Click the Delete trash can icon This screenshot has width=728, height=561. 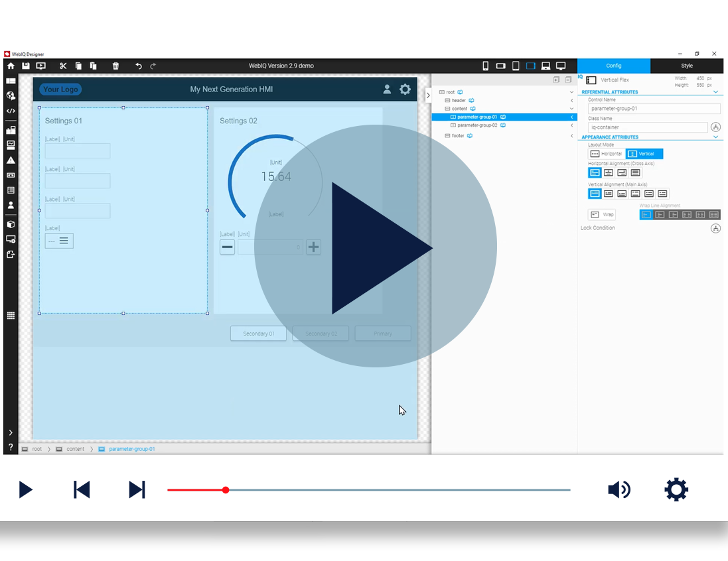115,66
